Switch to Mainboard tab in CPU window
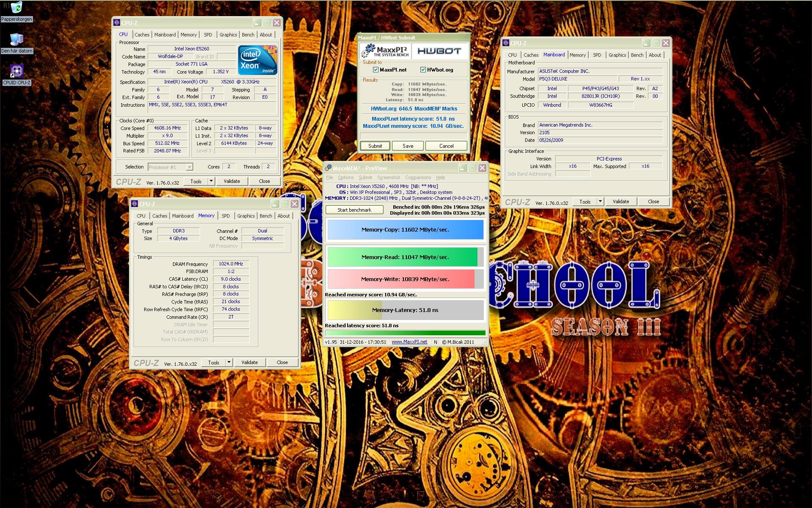The width and height of the screenshot is (812, 508). coord(165,35)
